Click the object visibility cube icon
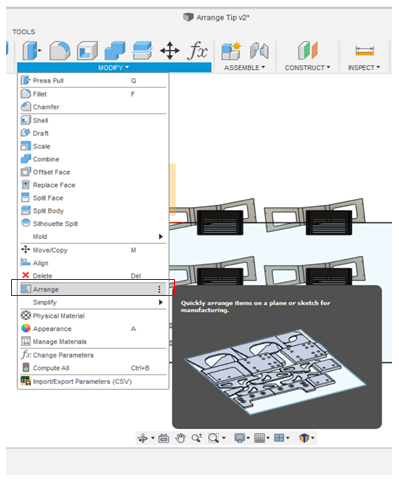399x482 pixels. click(x=304, y=438)
